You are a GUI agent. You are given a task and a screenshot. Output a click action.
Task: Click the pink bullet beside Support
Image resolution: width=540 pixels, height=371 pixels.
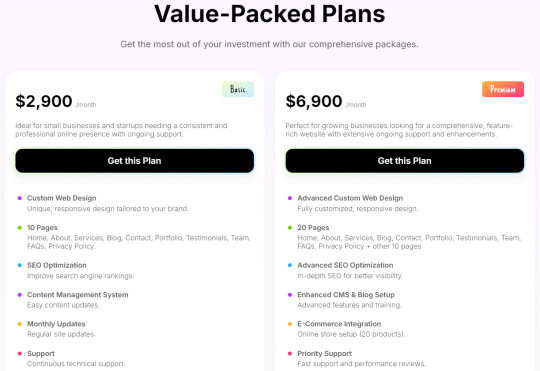[x=20, y=353]
